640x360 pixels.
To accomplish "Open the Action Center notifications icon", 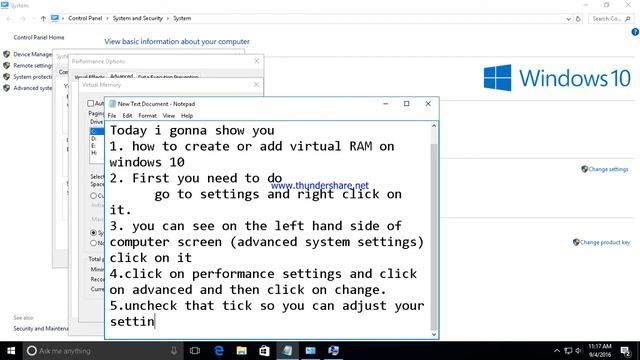I will [x=625, y=351].
